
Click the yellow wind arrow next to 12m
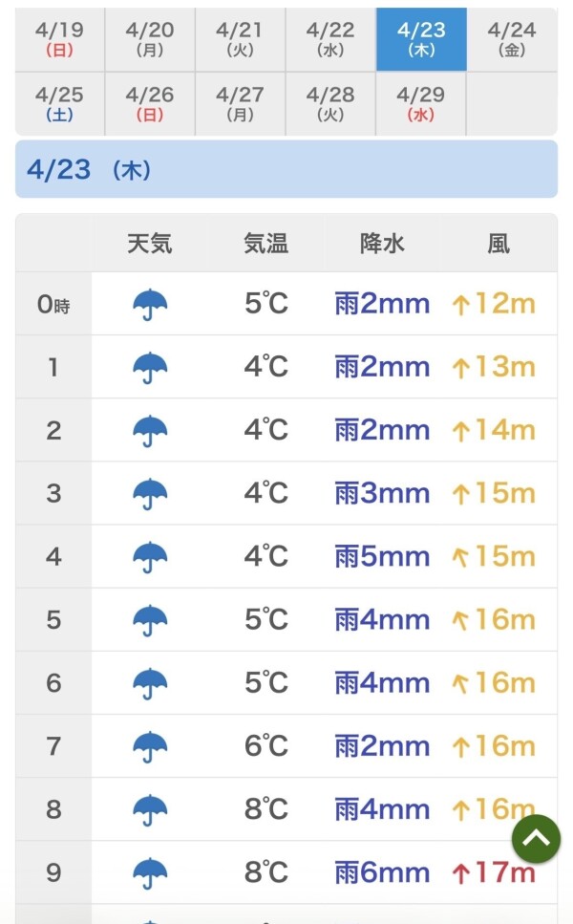(461, 306)
